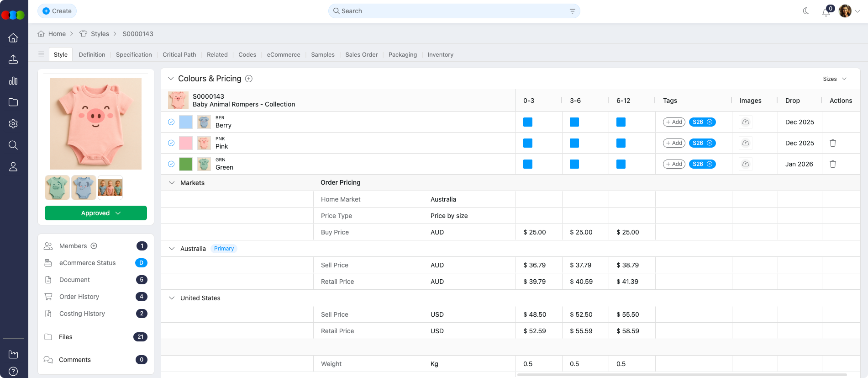Image resolution: width=868 pixels, height=378 pixels.
Task: Open the Sales Order tab
Action: pyautogui.click(x=361, y=54)
